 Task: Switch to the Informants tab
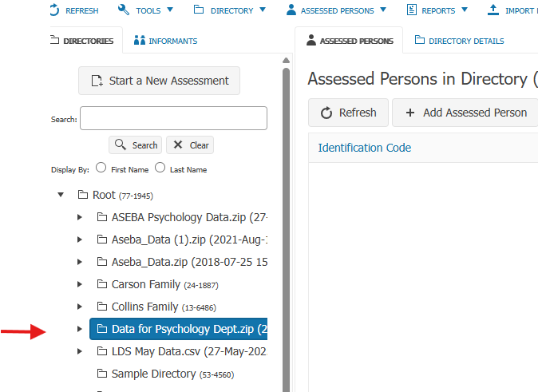(166, 41)
